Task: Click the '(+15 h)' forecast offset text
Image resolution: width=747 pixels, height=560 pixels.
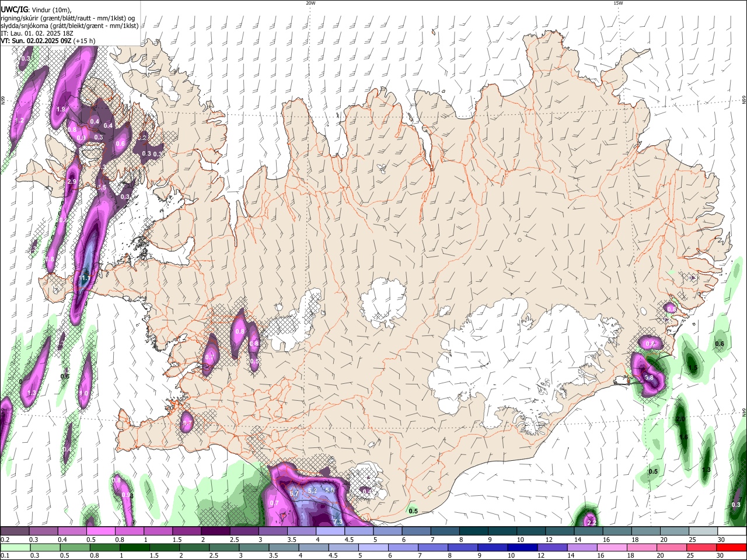Action: (x=85, y=41)
